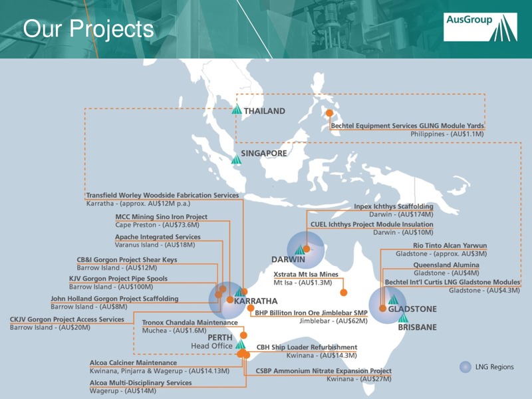
Task: Select the THAILAND label
Action: click(x=264, y=111)
